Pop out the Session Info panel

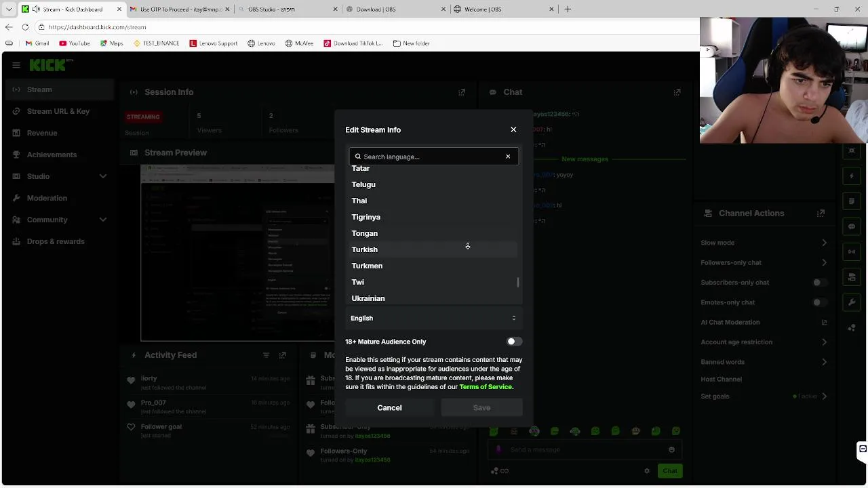(462, 92)
